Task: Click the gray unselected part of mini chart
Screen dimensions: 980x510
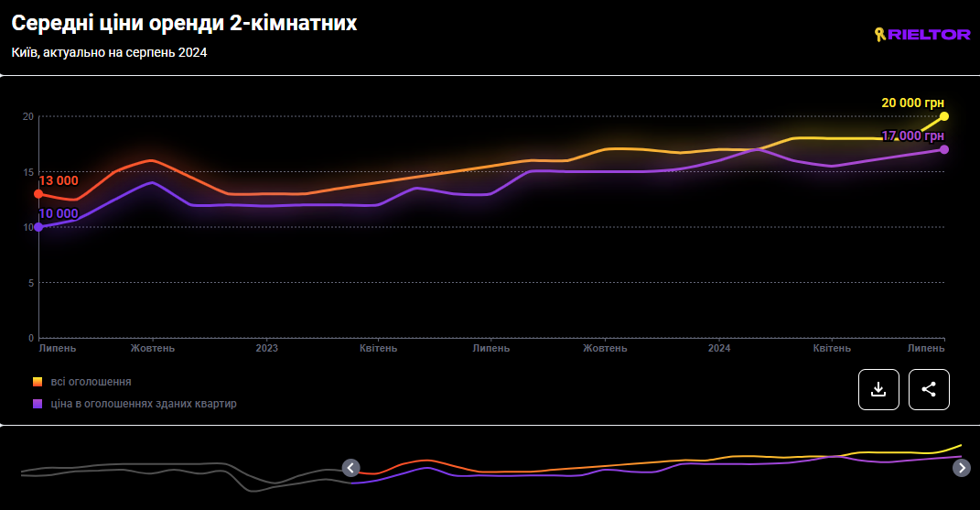Action: (183, 471)
